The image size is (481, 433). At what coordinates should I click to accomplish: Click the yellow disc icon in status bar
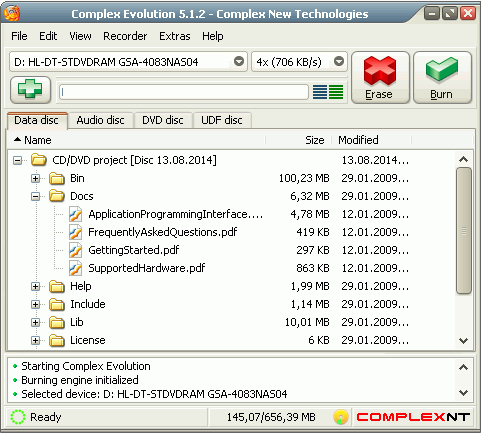click(x=341, y=417)
